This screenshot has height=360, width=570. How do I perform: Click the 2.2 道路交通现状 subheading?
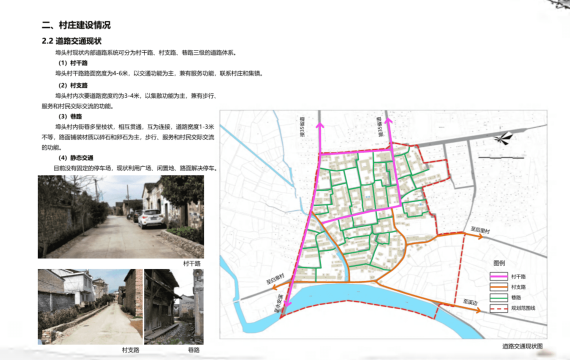click(71, 41)
